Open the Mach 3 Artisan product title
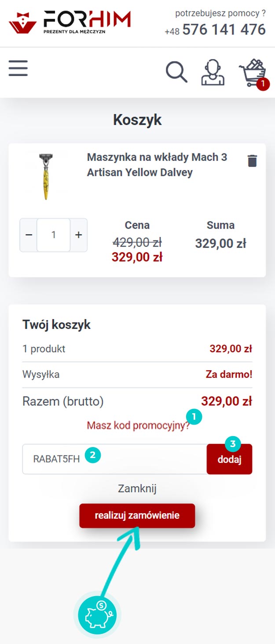275x644 pixels. (x=157, y=165)
